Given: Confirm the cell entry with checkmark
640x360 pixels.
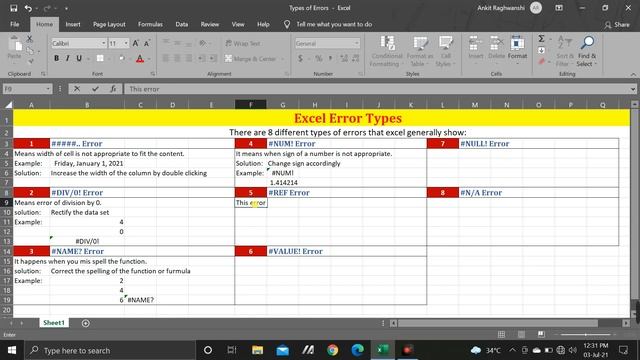Looking at the screenshot, I should coord(95,89).
